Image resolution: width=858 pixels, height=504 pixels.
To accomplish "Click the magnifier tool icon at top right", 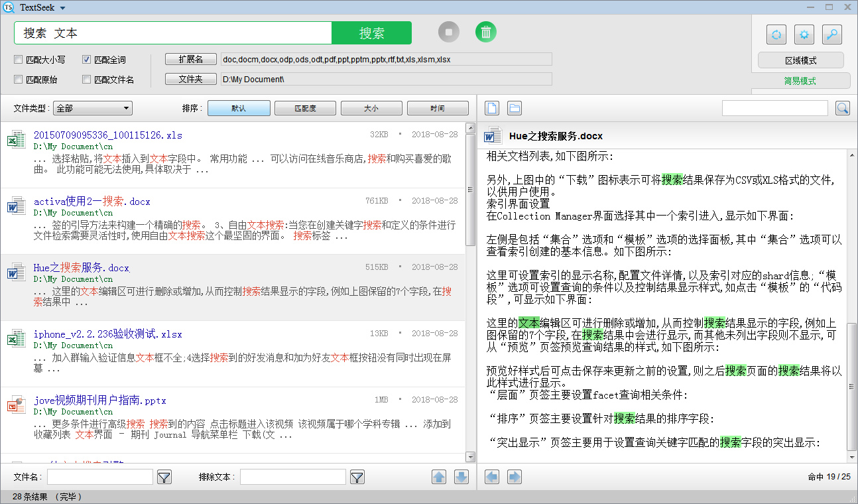I will click(x=832, y=34).
